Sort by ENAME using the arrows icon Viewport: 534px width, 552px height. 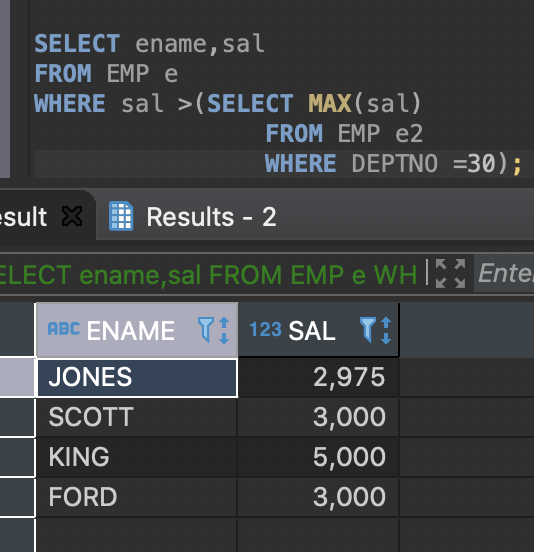pos(224,330)
